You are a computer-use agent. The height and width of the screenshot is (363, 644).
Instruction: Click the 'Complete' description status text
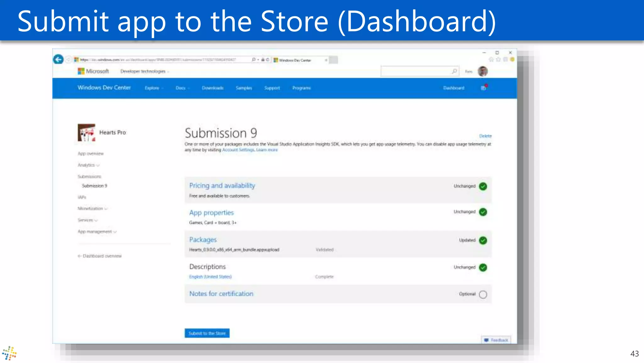pyautogui.click(x=324, y=277)
